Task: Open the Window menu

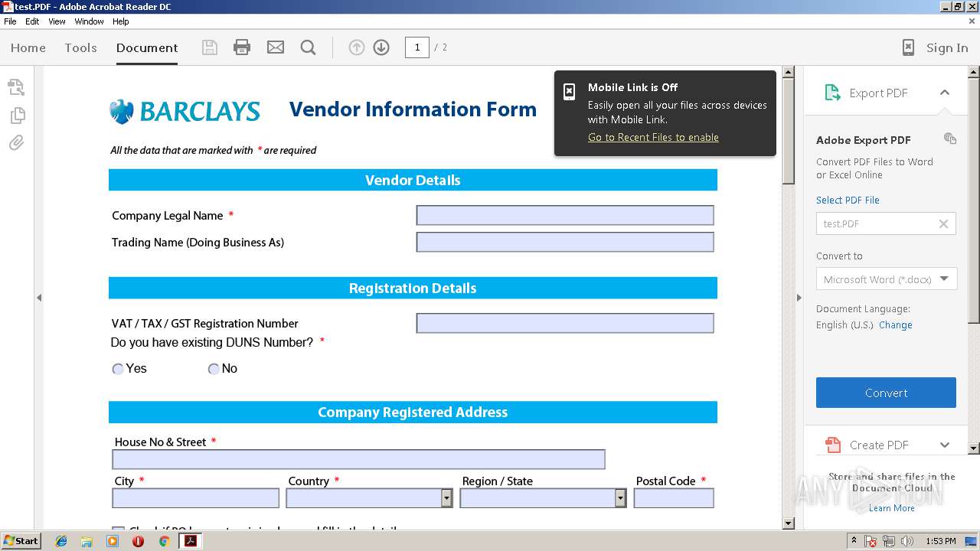Action: [89, 21]
